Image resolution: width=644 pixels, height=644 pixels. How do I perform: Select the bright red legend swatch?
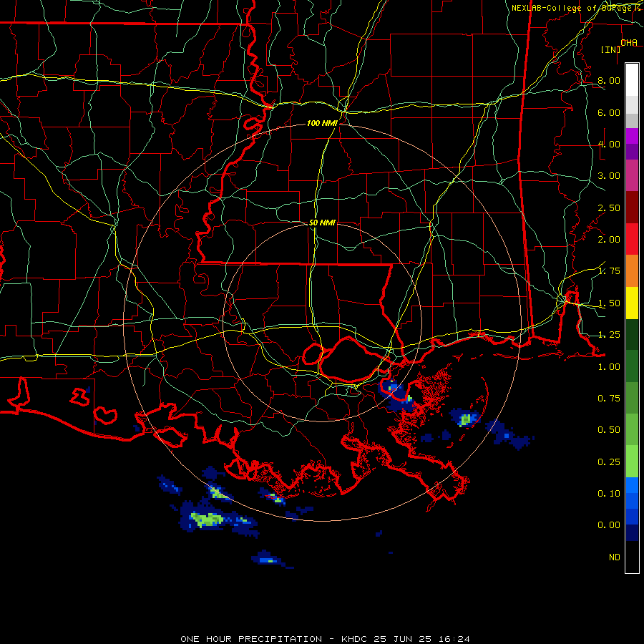point(632,239)
